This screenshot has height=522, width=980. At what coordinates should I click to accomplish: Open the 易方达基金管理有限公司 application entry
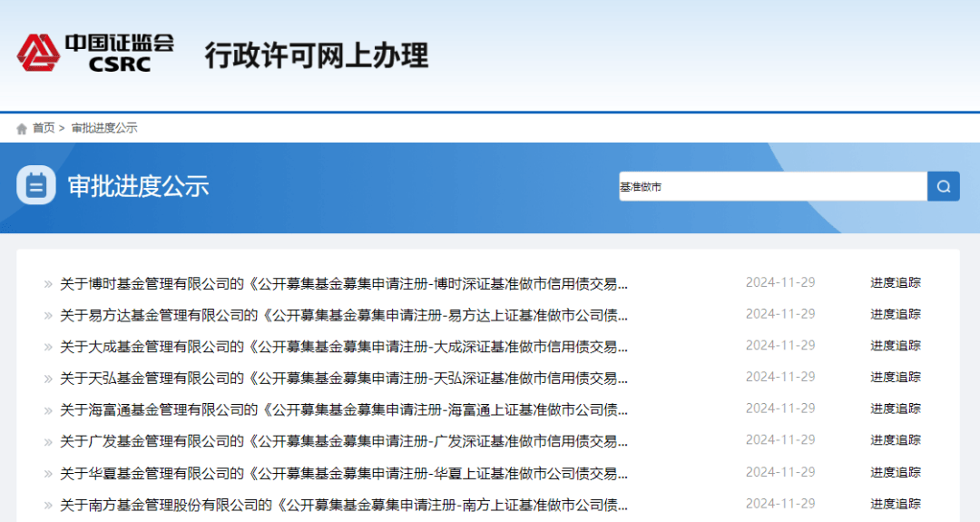pyautogui.click(x=344, y=315)
